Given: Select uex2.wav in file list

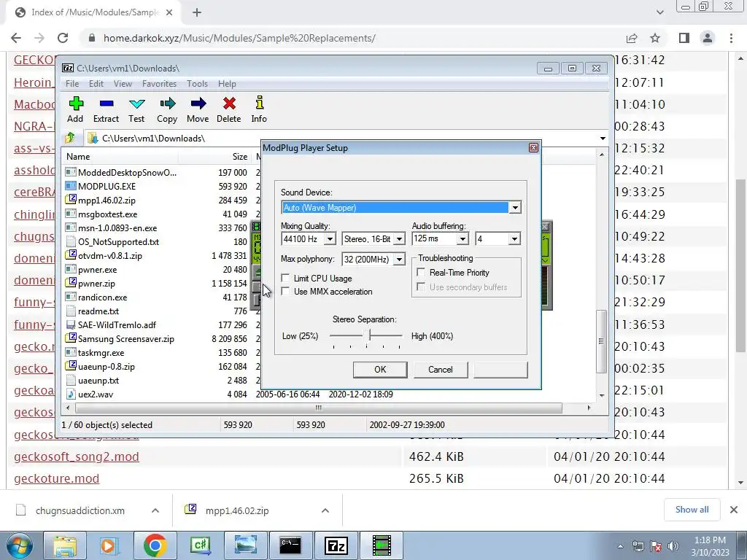Looking at the screenshot, I should 96,394.
